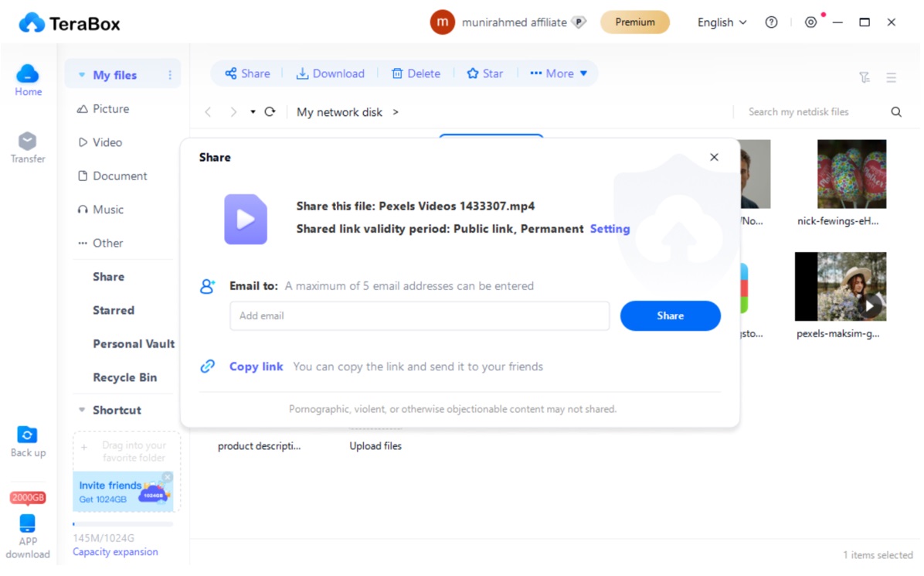Click the add contact icon beside Email to
Image resolution: width=924 pixels, height=576 pixels.
click(207, 287)
